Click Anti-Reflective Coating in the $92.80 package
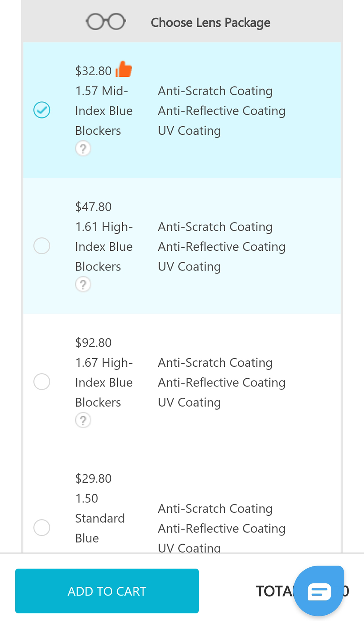This screenshot has height=621, width=364. tap(222, 382)
